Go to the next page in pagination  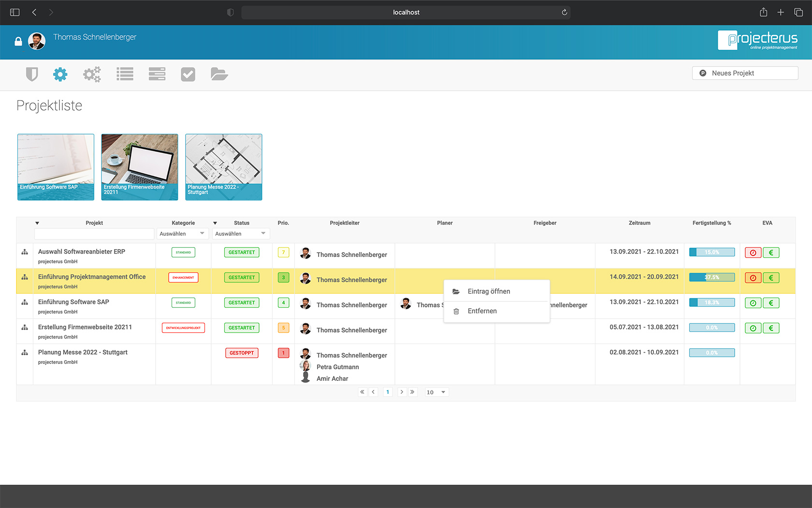click(402, 392)
